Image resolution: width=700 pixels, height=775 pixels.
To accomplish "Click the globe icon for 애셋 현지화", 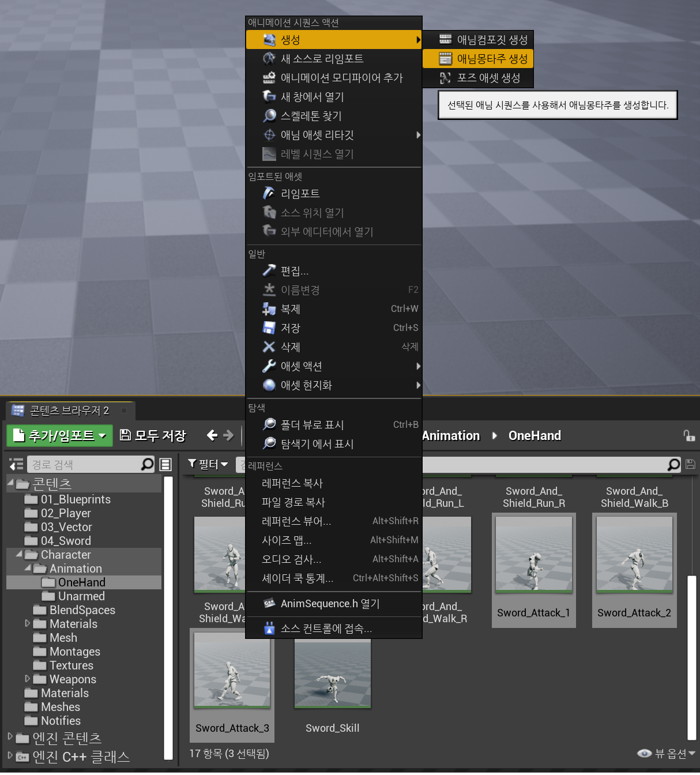I will pos(269,385).
